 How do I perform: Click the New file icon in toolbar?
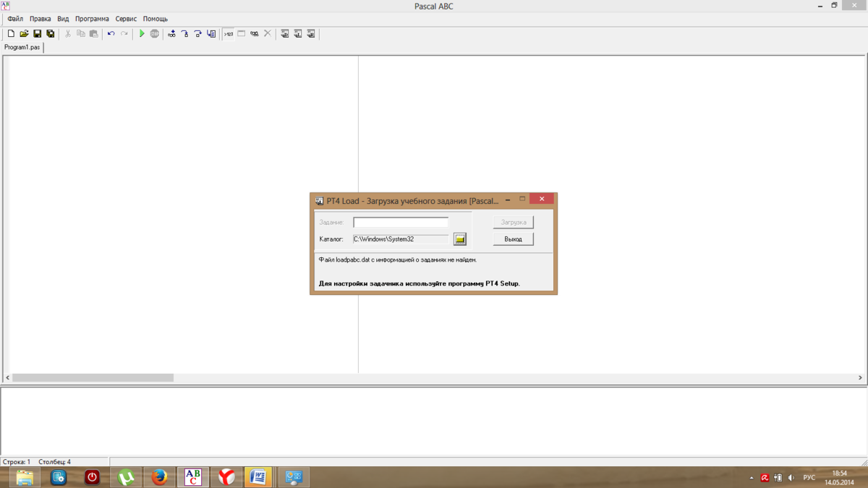click(x=11, y=34)
